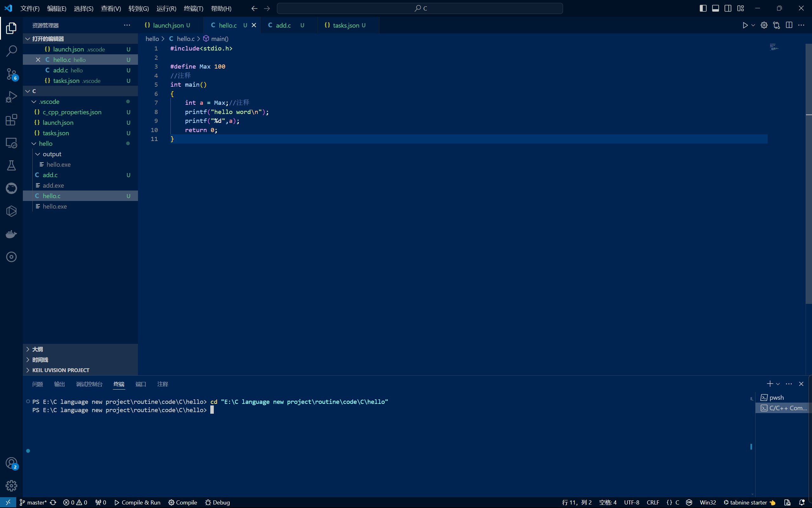The width and height of the screenshot is (812, 508).
Task: Select the pwsh terminal instance
Action: pos(782,398)
